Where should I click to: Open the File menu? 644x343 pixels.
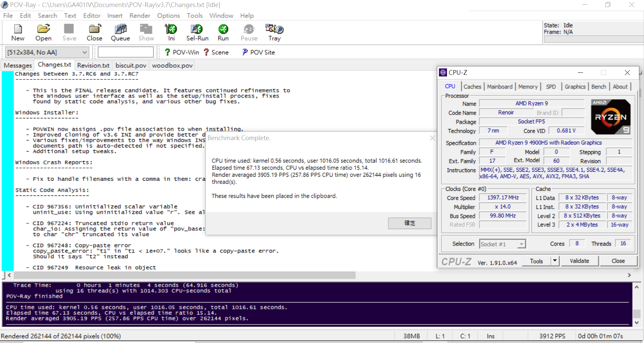pos(8,15)
